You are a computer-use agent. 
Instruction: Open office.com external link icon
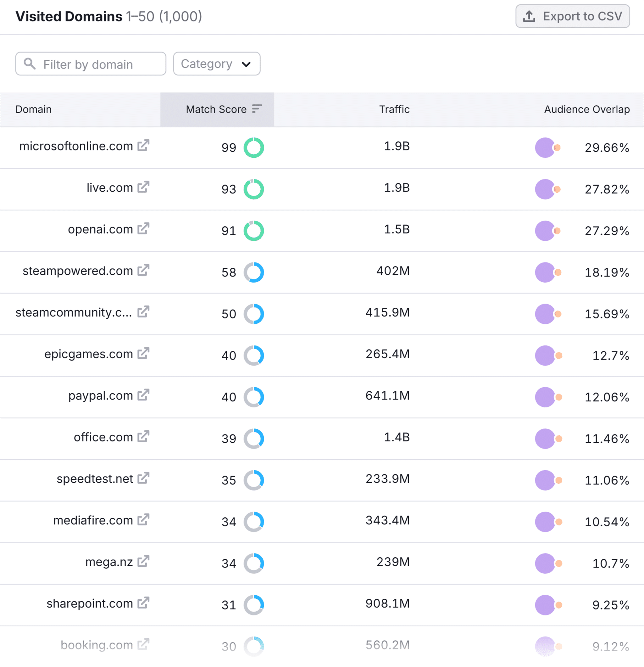143,436
